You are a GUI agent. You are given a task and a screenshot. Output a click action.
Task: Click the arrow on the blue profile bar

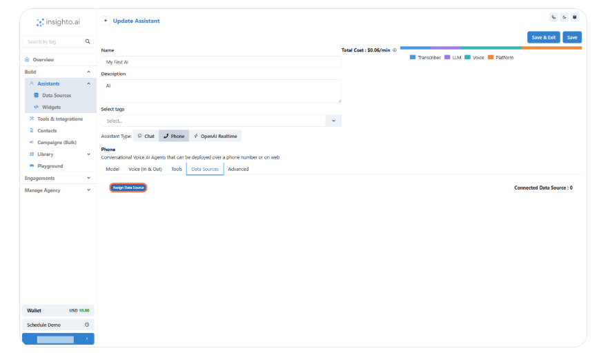87,338
